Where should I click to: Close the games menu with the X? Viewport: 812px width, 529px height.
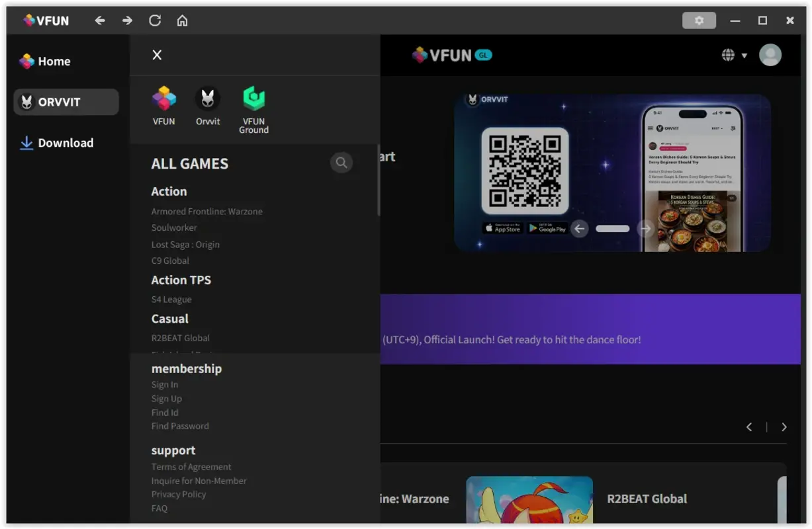click(157, 55)
